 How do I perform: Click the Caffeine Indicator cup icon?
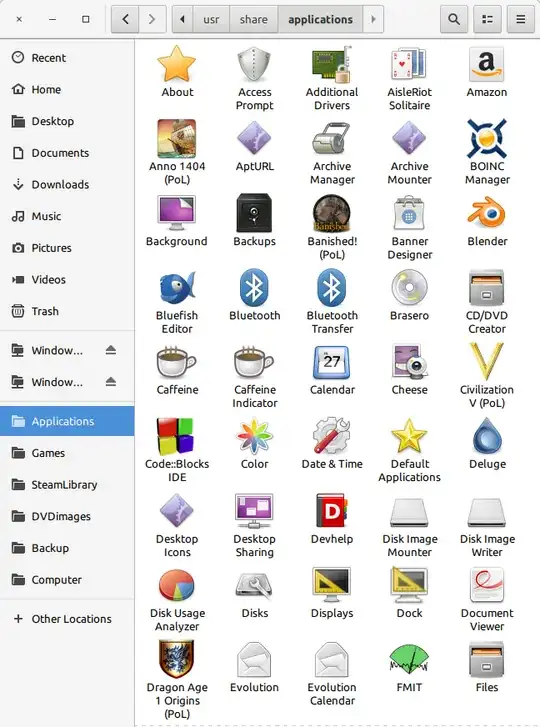point(254,362)
